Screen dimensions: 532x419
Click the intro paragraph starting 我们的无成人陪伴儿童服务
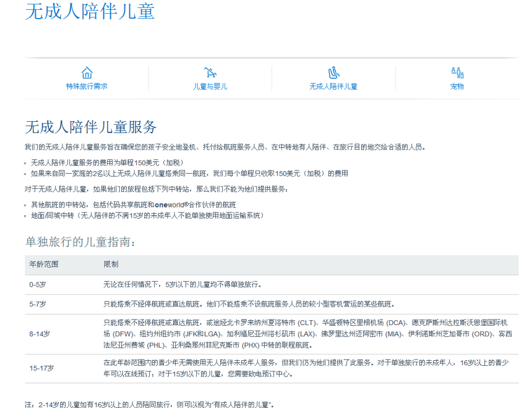(225, 147)
